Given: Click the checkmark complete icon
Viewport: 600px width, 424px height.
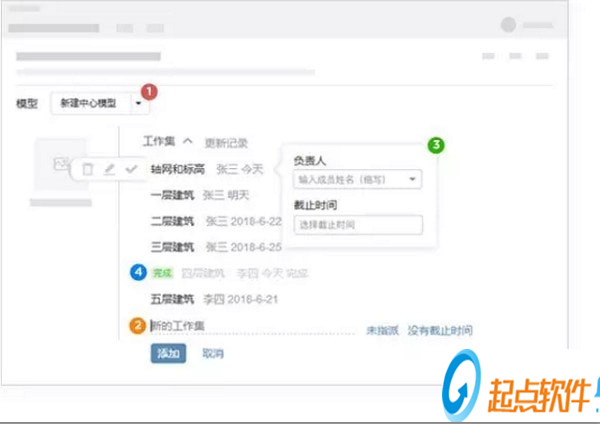Looking at the screenshot, I should (131, 169).
